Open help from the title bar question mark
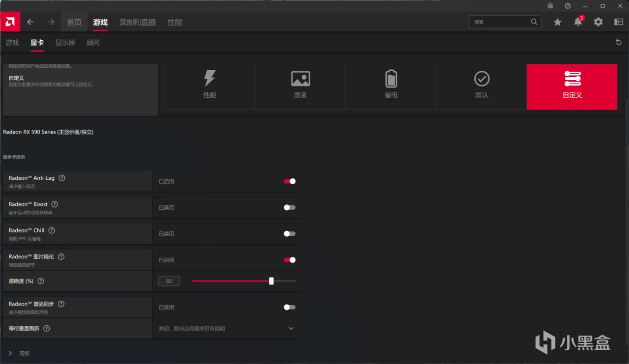 [x=568, y=6]
